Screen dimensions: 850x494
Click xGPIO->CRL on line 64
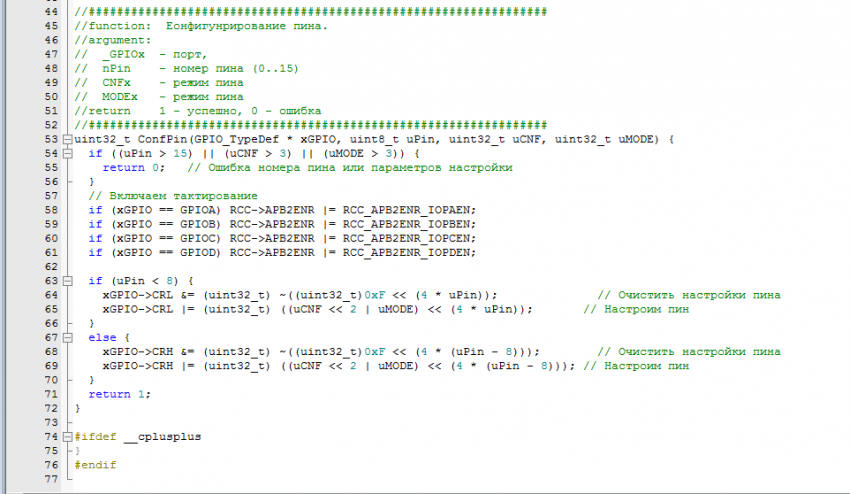[x=135, y=295]
